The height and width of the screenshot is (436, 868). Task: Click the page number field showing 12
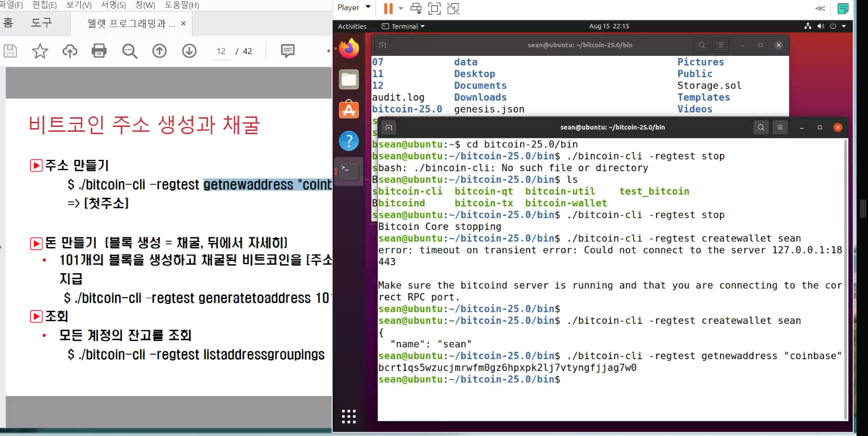point(222,51)
